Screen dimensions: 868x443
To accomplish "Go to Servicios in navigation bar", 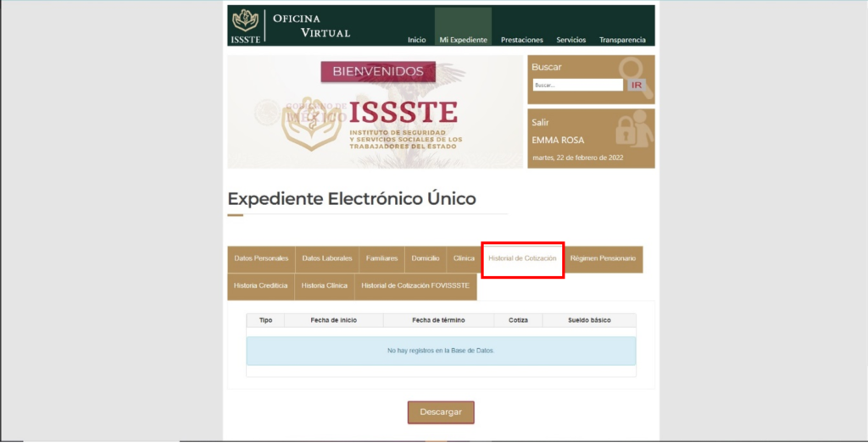I will pyautogui.click(x=570, y=40).
